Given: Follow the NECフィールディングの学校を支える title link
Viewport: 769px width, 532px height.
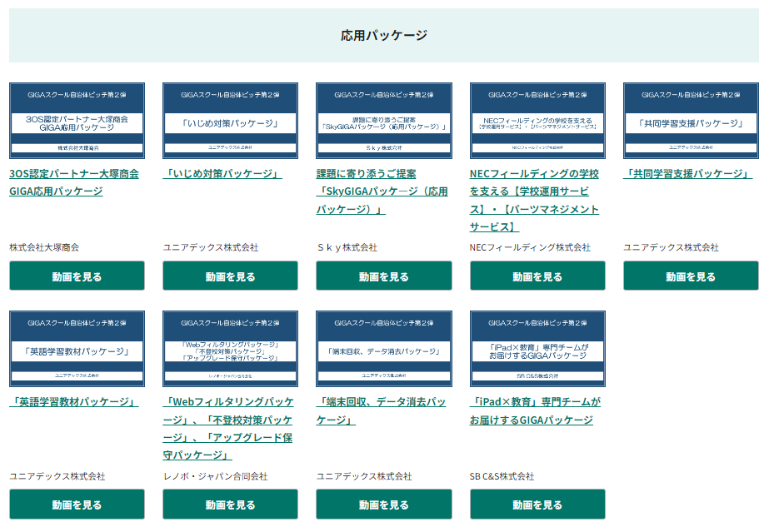Looking at the screenshot, I should pyautogui.click(x=534, y=201).
